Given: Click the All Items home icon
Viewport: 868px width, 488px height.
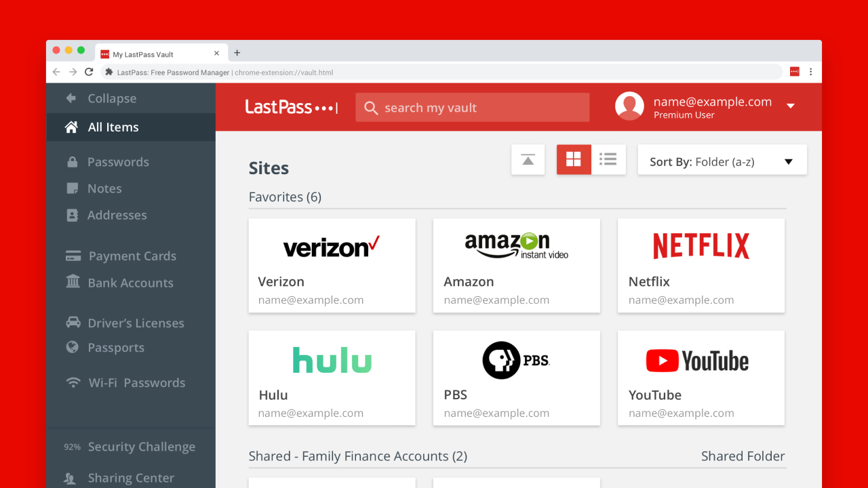Looking at the screenshot, I should (71, 127).
